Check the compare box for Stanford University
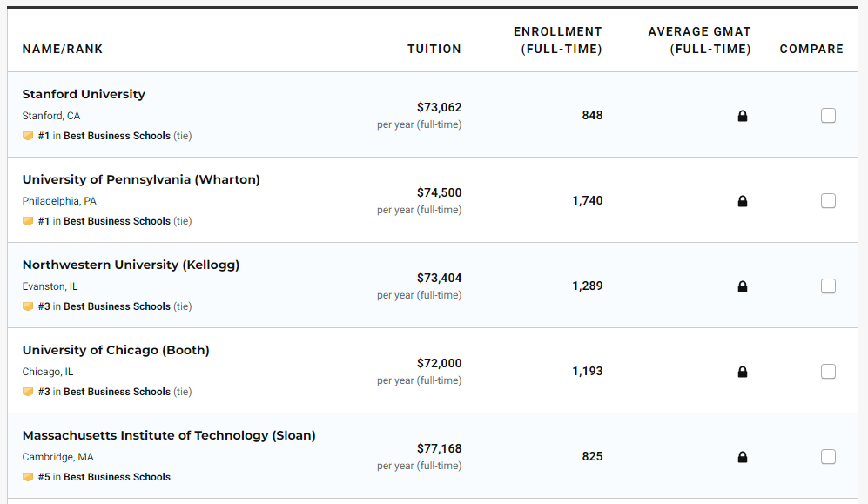This screenshot has width=868, height=504. [828, 116]
